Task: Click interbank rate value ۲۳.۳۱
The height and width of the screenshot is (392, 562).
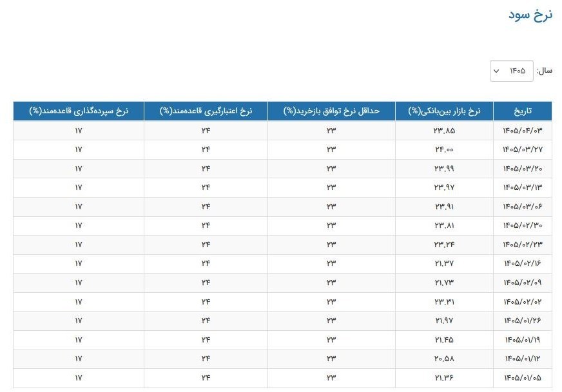Action: [444, 302]
